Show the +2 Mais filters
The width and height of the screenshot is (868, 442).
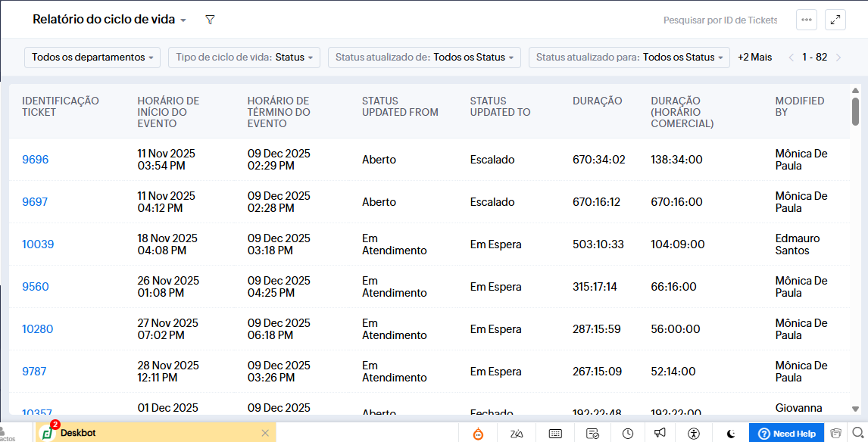point(754,58)
